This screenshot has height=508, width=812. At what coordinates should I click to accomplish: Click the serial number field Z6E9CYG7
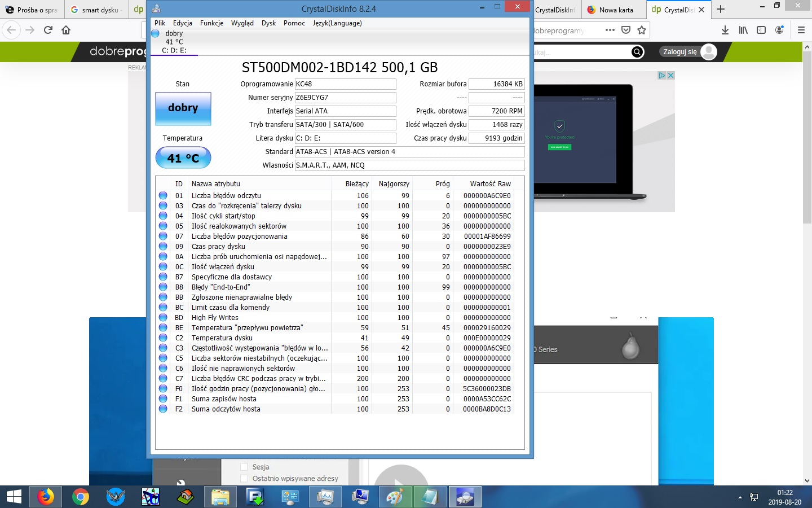(345, 98)
